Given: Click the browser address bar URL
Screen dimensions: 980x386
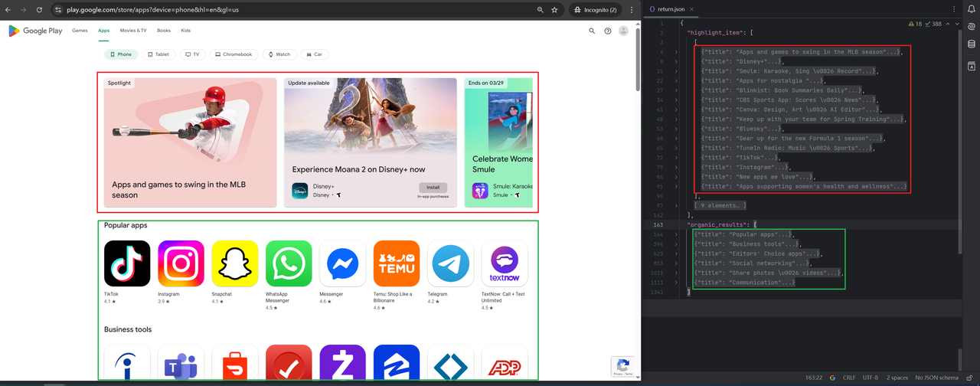Looking at the screenshot, I should click(153, 10).
